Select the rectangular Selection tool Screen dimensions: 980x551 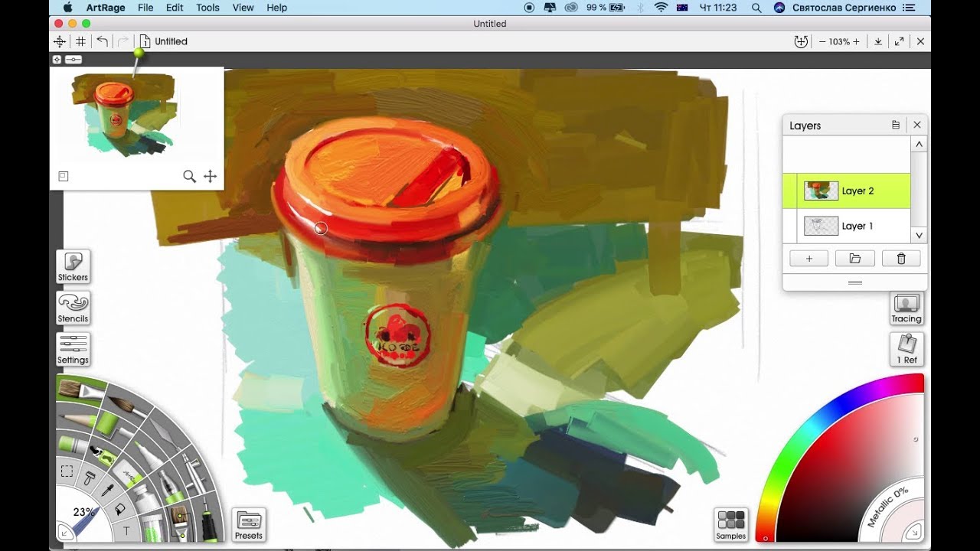(x=67, y=471)
